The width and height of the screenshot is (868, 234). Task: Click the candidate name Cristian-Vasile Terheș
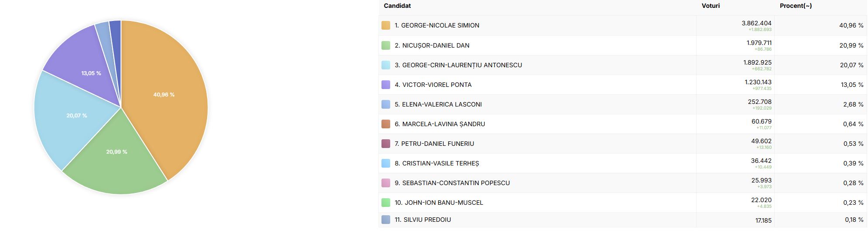pyautogui.click(x=440, y=163)
